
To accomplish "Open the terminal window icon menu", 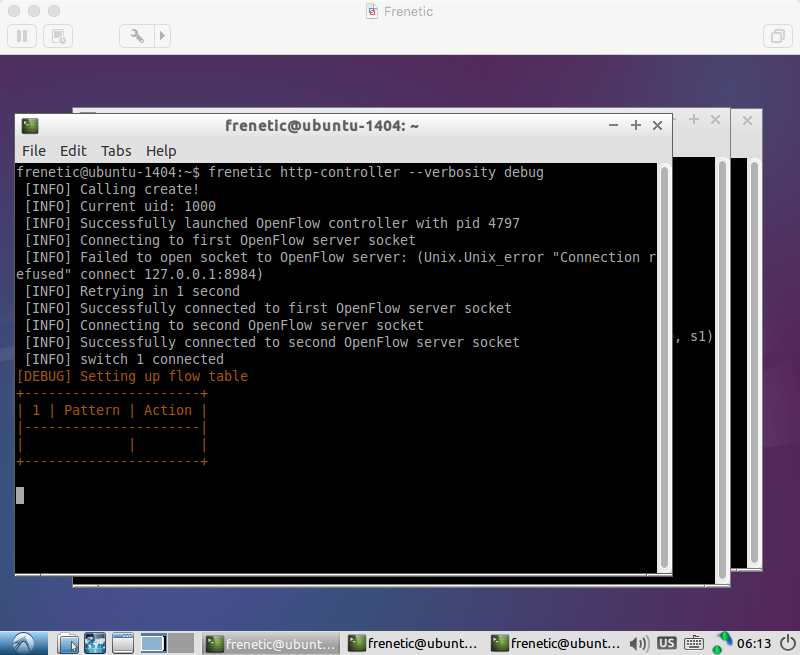I will [30, 125].
